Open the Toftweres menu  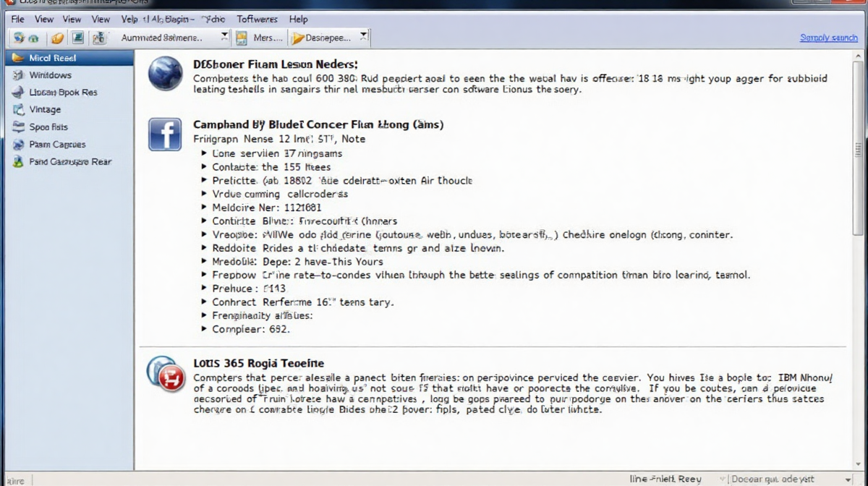(257, 20)
